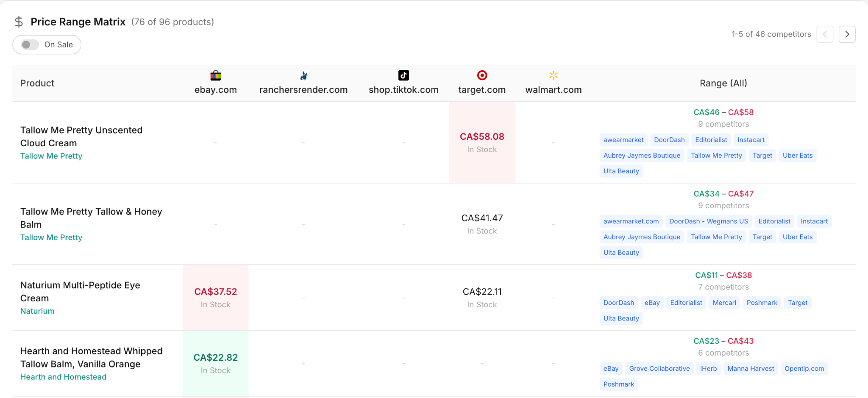This screenshot has width=868, height=398.
Task: Click the CA$41.47 target.com price
Action: pos(482,218)
